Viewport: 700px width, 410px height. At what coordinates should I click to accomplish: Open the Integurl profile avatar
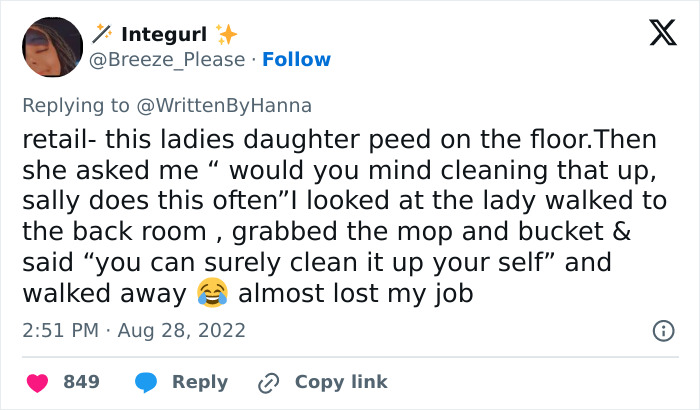(x=51, y=48)
